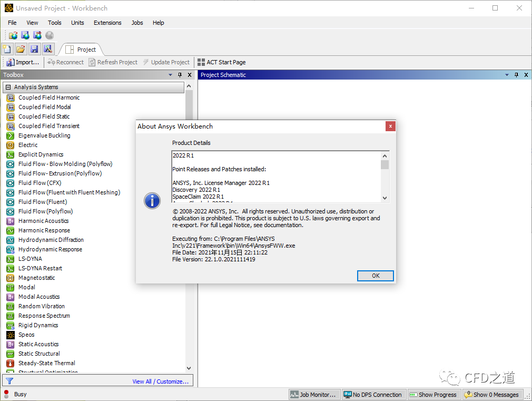The height and width of the screenshot is (401, 532).
Task: Open the ACT Start Page
Action: click(221, 62)
